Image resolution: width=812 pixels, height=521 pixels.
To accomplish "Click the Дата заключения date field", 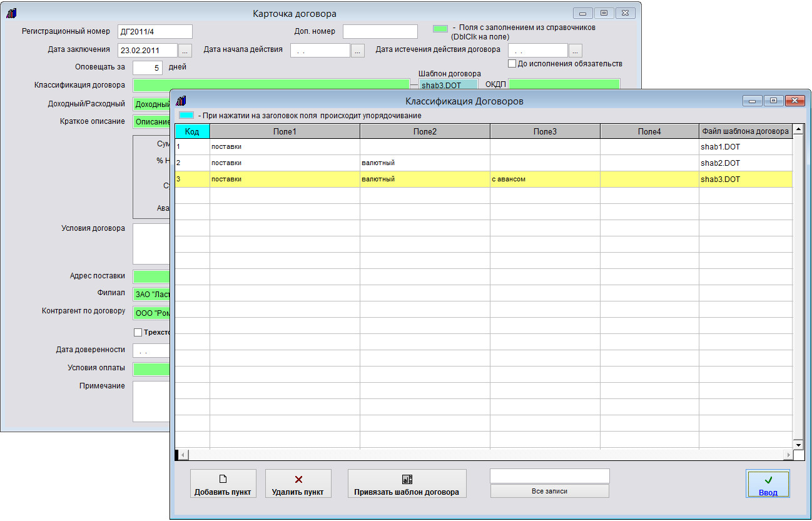I will [x=148, y=51].
